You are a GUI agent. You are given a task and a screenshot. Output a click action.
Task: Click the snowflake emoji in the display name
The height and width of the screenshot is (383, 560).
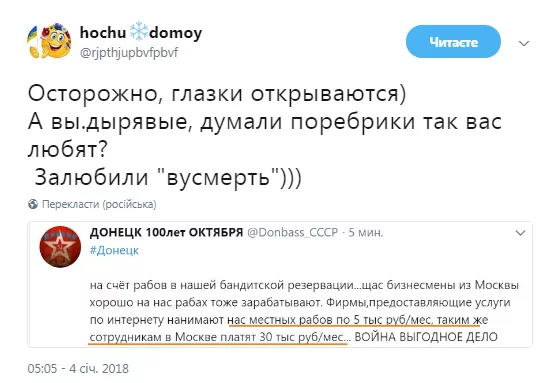click(x=139, y=32)
